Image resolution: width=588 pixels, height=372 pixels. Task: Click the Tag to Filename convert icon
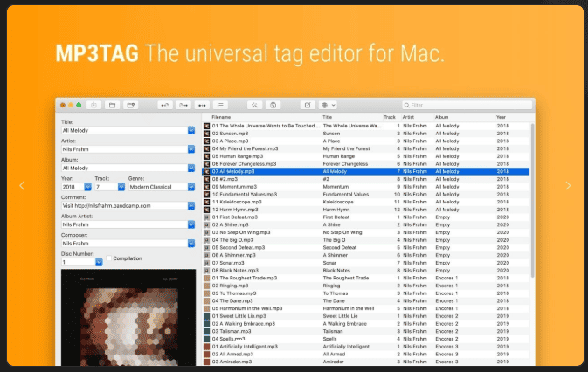[165, 106]
